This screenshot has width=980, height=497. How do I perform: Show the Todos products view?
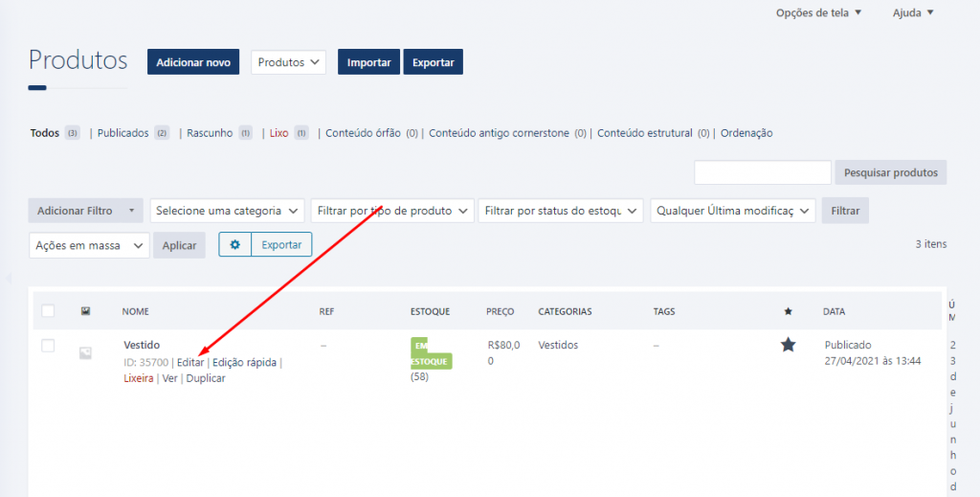tap(45, 133)
